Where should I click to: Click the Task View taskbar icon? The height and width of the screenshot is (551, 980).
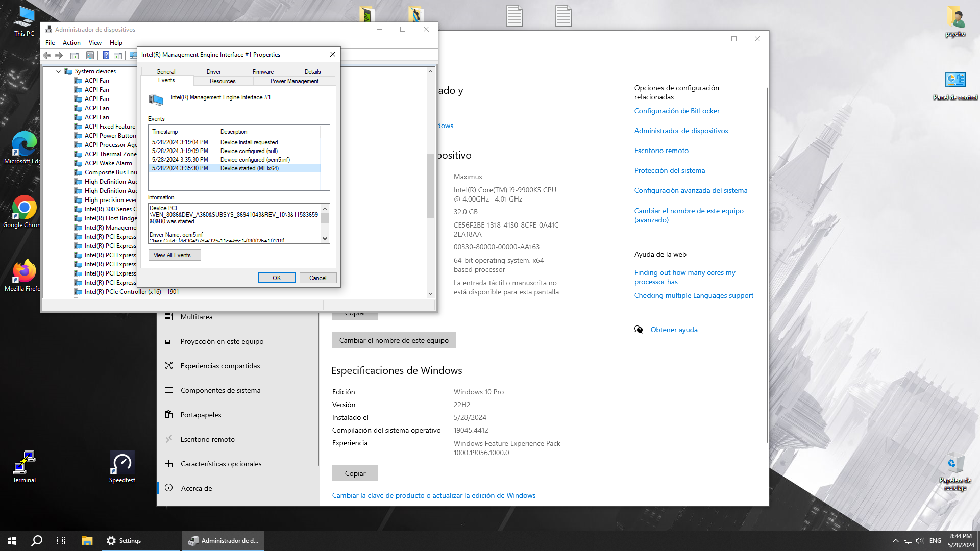coord(61,541)
